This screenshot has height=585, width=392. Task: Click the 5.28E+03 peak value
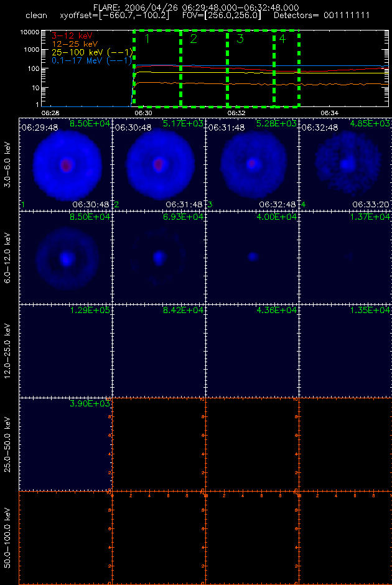tap(276, 123)
